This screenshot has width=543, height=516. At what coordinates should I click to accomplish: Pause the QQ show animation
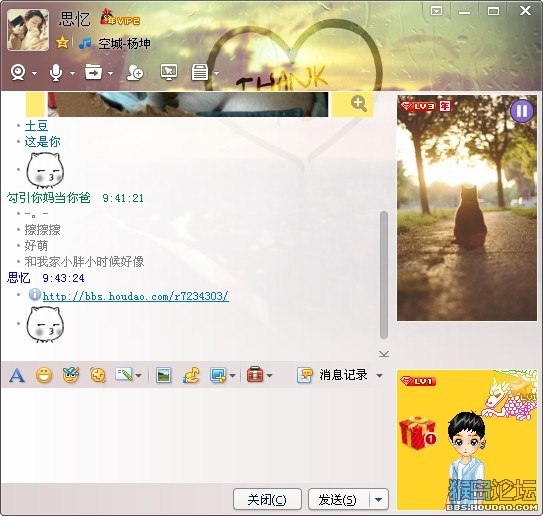click(522, 111)
